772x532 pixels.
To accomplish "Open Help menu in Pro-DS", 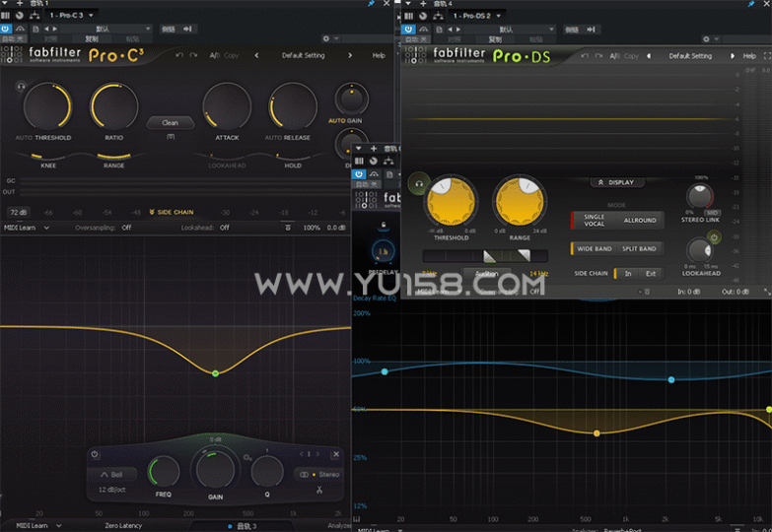I will point(749,56).
